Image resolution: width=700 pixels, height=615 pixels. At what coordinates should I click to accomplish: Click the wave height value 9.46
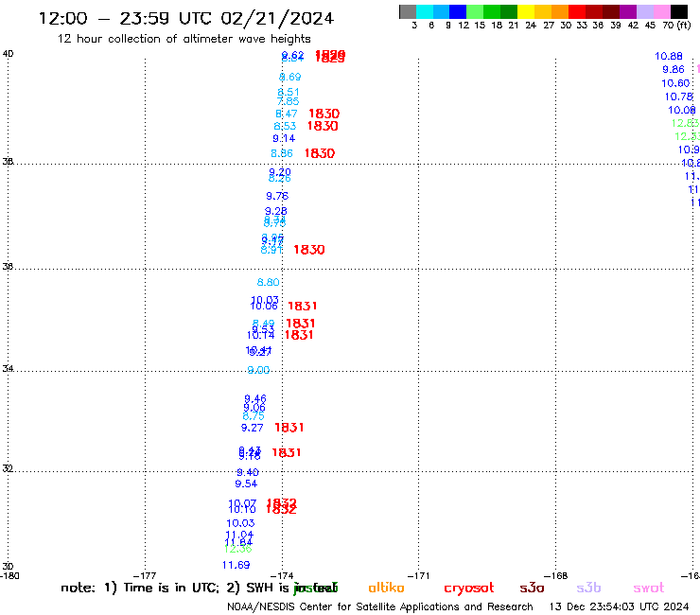click(x=255, y=398)
